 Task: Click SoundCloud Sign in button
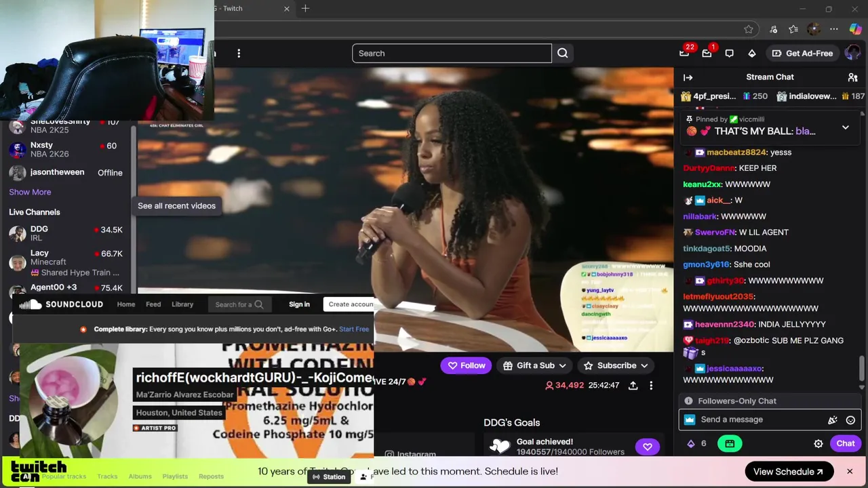(x=299, y=304)
